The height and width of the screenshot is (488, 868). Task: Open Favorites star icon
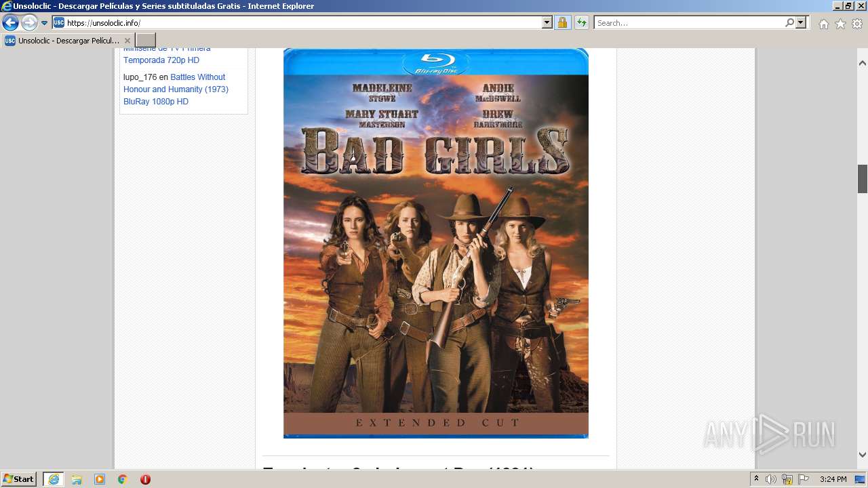click(840, 24)
